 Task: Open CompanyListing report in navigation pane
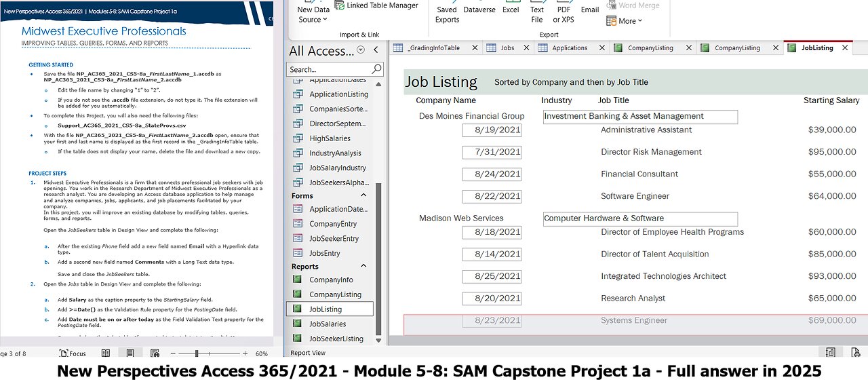[331, 294]
